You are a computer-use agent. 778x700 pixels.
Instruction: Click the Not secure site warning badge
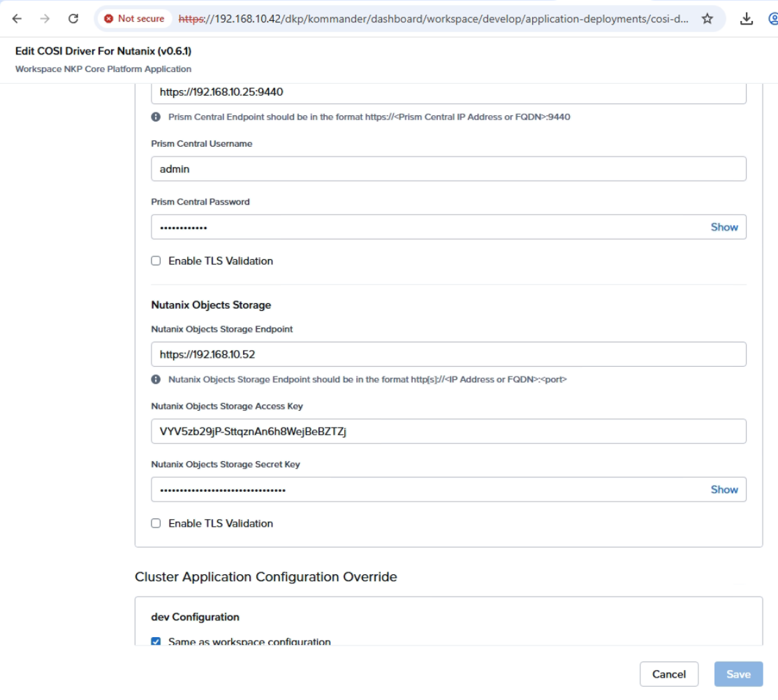click(134, 19)
